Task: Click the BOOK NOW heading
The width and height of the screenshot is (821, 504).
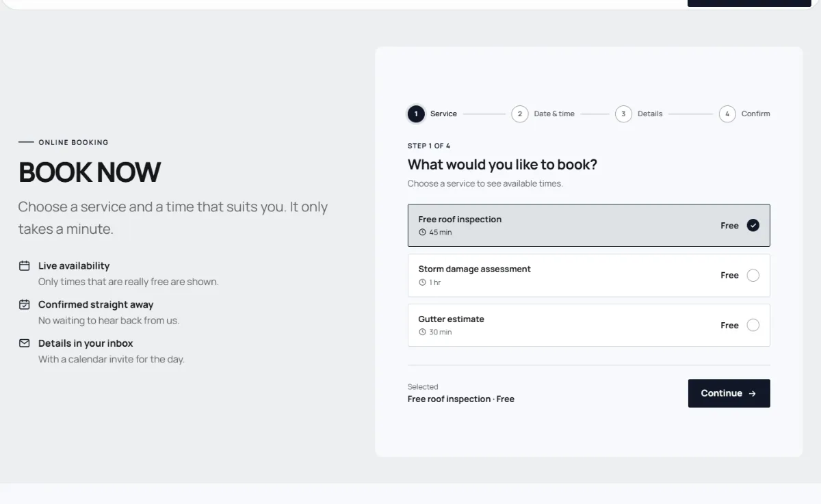Action: point(90,172)
